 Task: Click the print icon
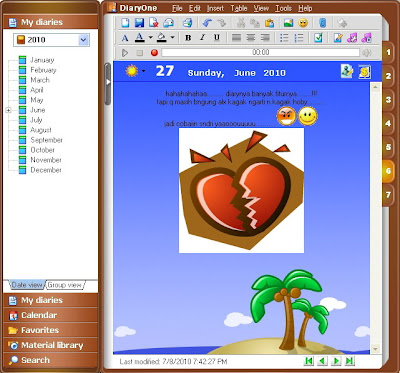coord(187,23)
